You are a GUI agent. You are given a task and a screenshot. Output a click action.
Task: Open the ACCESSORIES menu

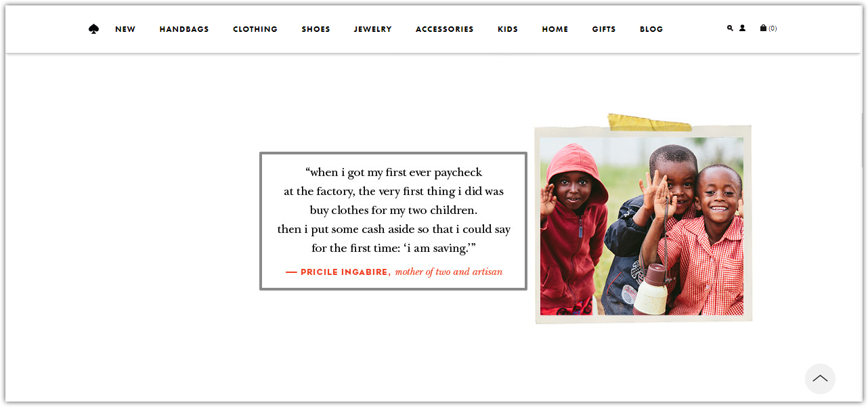[445, 29]
